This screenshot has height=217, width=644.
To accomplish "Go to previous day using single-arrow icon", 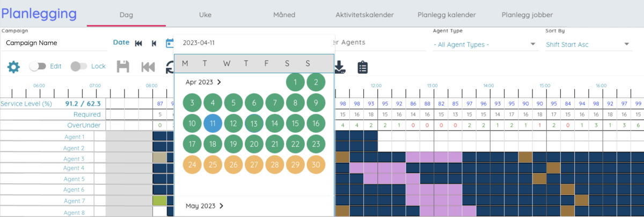I will pyautogui.click(x=154, y=44).
